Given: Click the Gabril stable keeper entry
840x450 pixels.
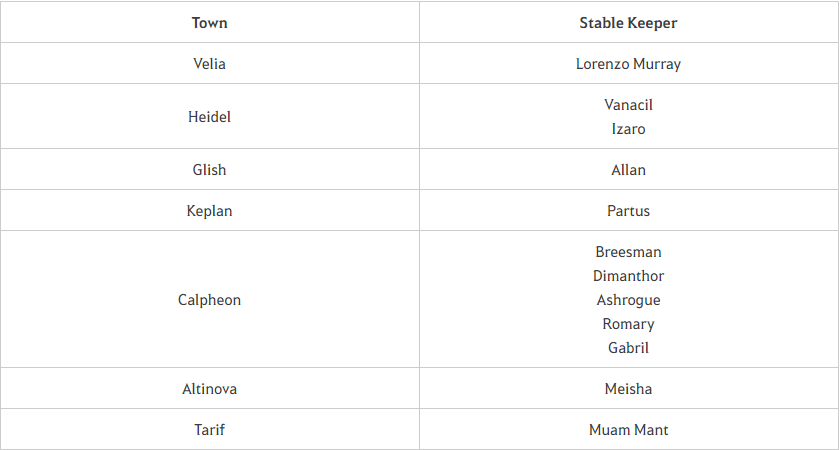Looking at the screenshot, I should point(628,347).
